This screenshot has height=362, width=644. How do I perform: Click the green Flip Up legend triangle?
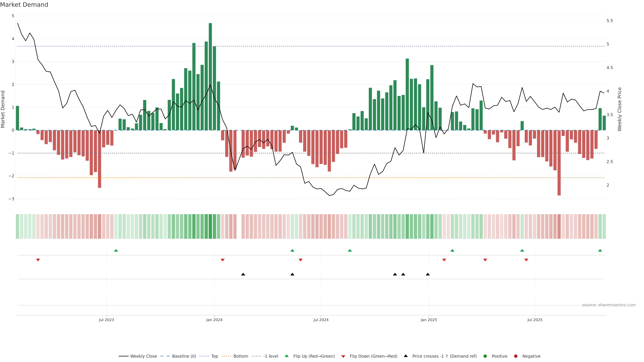click(286, 356)
